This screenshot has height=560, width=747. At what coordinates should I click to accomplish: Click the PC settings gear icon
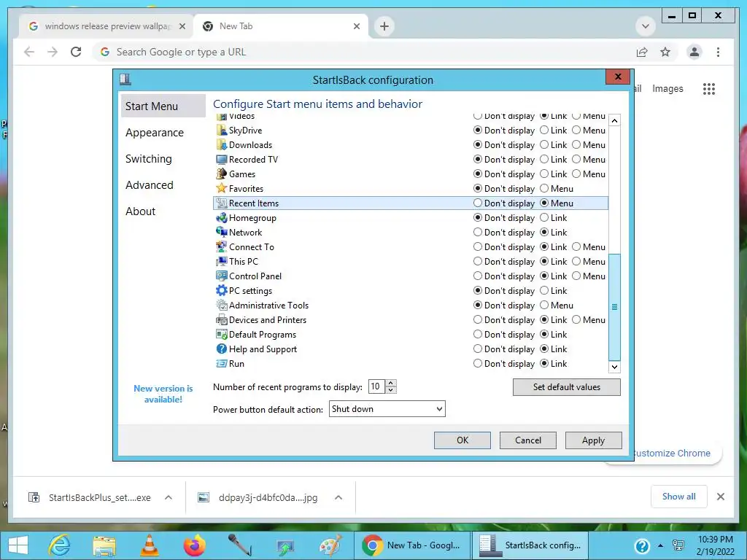(222, 290)
